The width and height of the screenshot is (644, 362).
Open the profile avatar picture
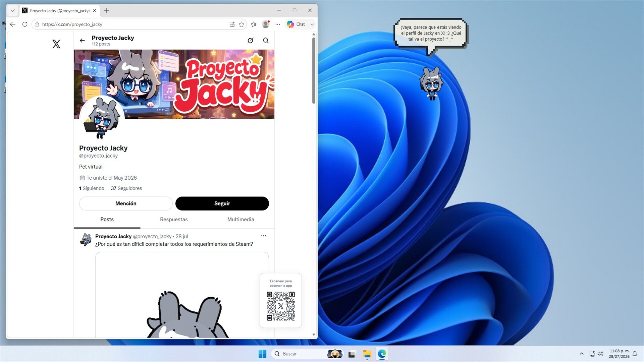click(102, 118)
